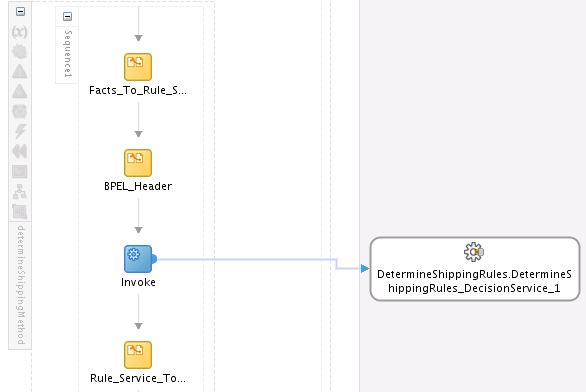Collapse the Sequence1 block
586x392 pixels.
67,16
